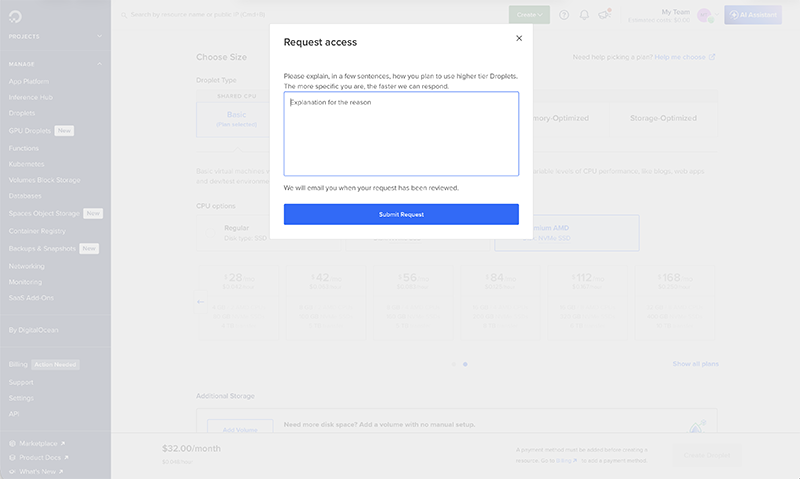The height and width of the screenshot is (479, 800).
Task: Click the Show all plans link
Action: point(695,364)
